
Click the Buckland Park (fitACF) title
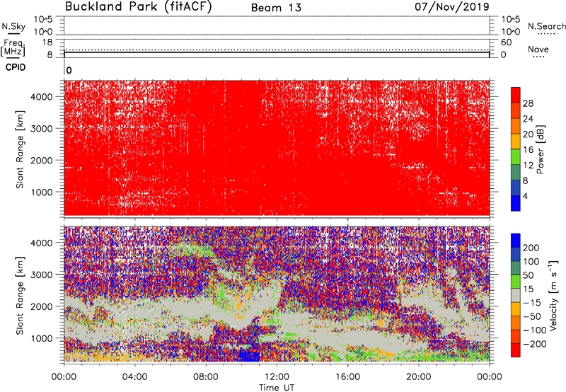(x=138, y=7)
